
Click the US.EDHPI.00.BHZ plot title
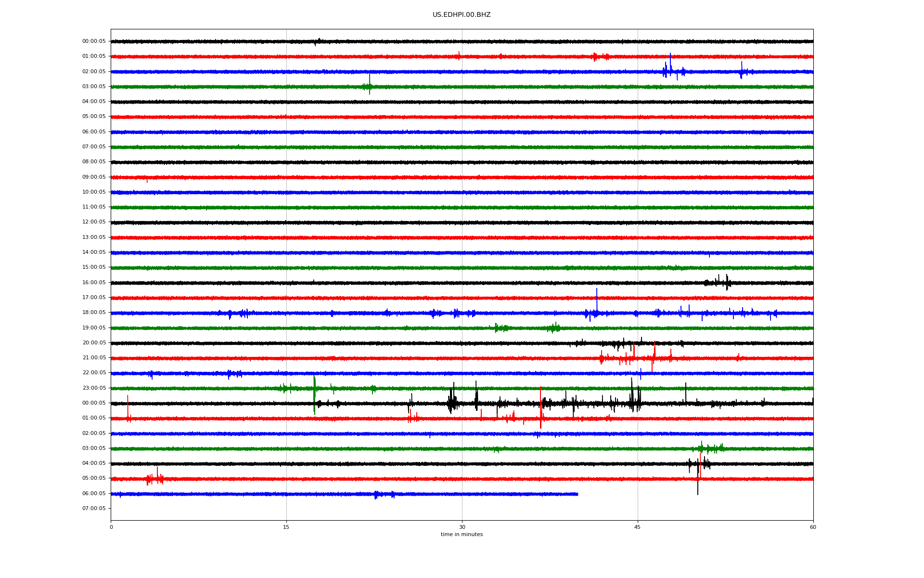pyautogui.click(x=461, y=15)
